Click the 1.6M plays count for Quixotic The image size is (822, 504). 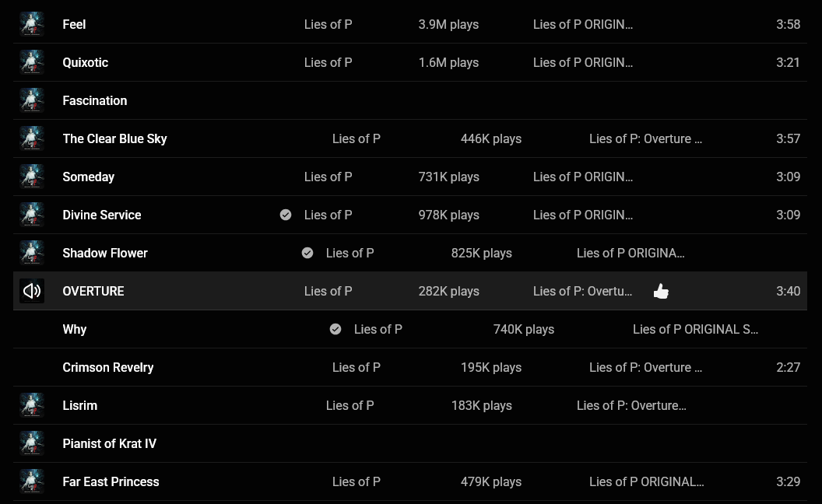[448, 62]
